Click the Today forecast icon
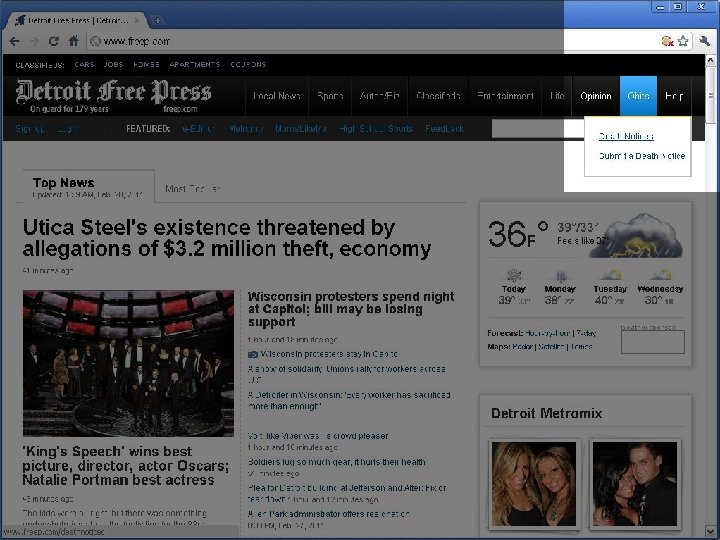Image resolution: width=720 pixels, height=540 pixels. [513, 276]
